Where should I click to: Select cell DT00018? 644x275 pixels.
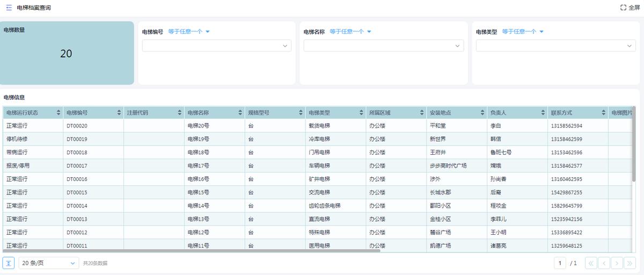click(x=93, y=153)
